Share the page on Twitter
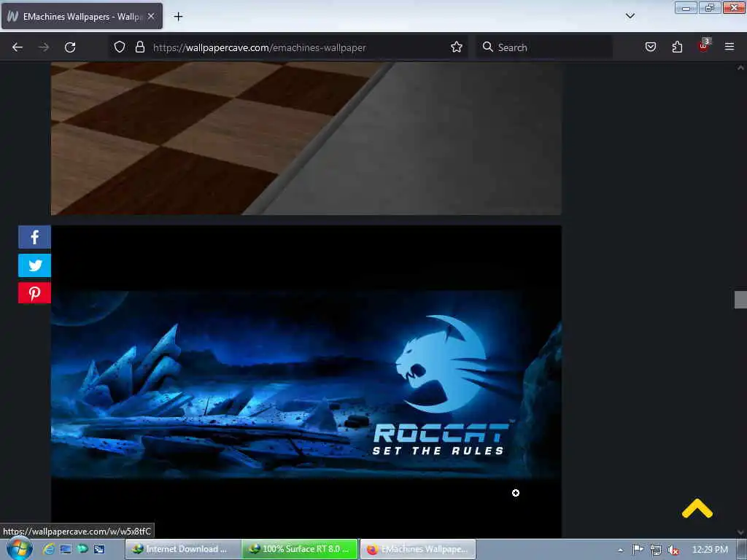The image size is (747, 560). coord(34,265)
